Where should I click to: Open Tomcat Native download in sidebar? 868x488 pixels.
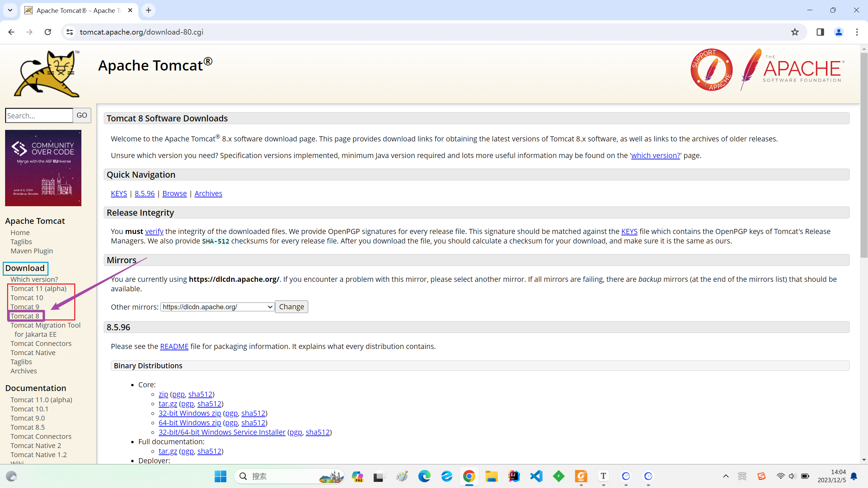33,352
